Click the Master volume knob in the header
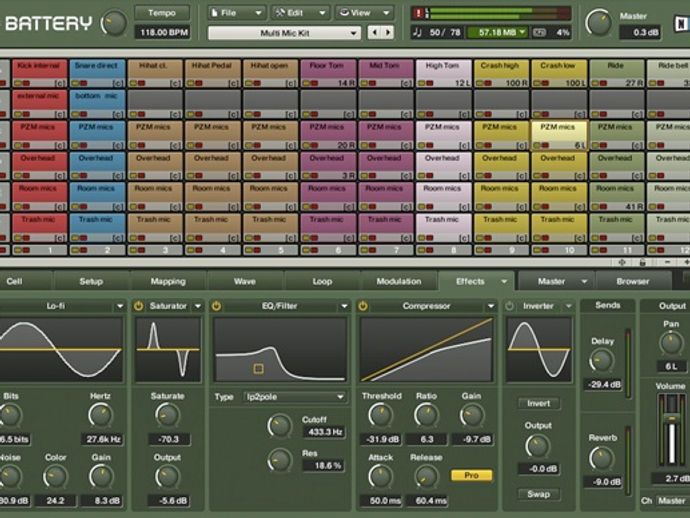The width and height of the screenshot is (690, 518). coord(598,23)
